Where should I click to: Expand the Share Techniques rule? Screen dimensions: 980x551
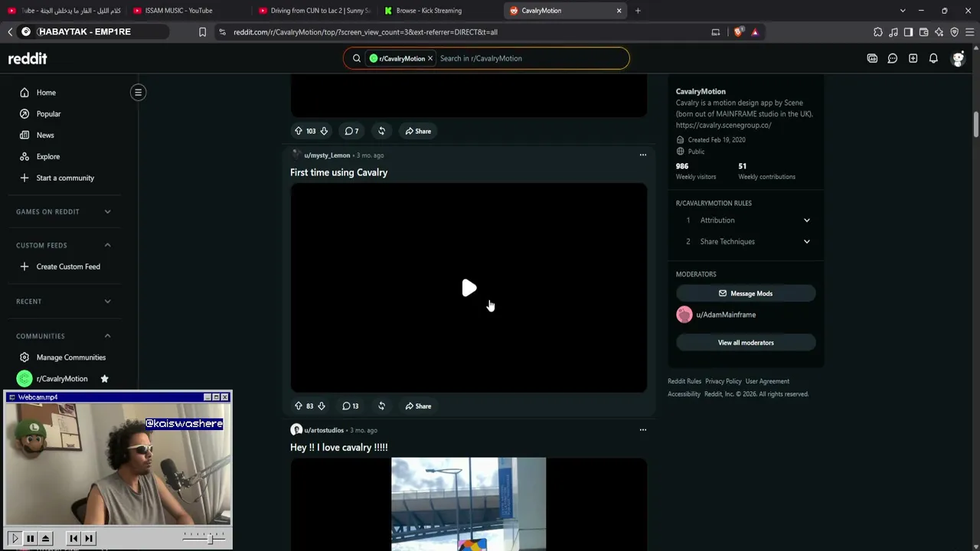[x=746, y=242]
